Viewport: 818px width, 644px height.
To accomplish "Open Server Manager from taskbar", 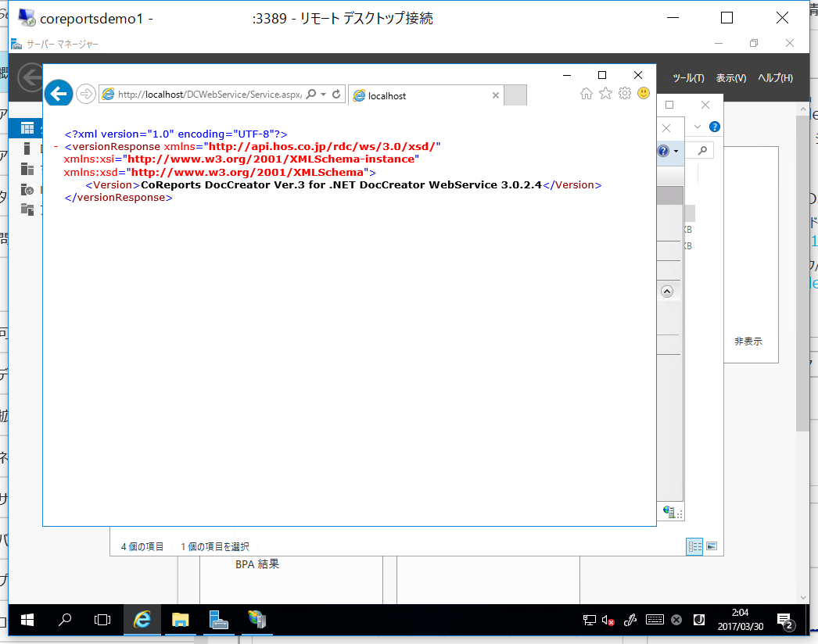I will pyautogui.click(x=219, y=620).
